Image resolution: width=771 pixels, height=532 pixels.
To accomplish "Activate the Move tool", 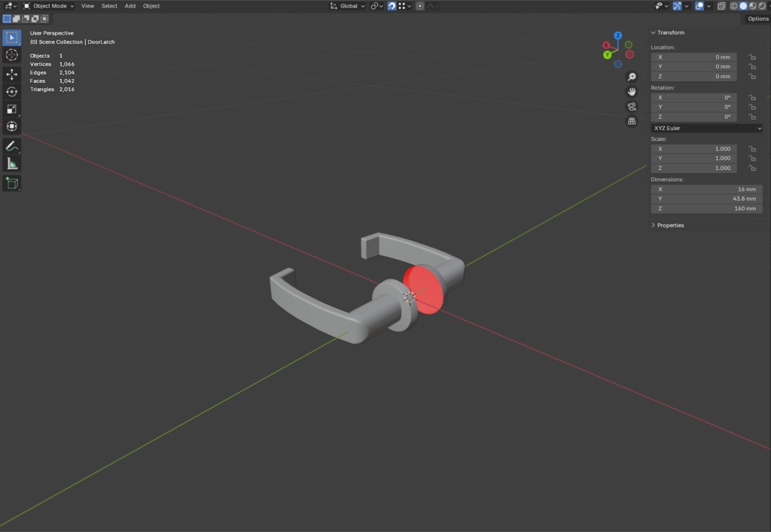I will (x=12, y=74).
